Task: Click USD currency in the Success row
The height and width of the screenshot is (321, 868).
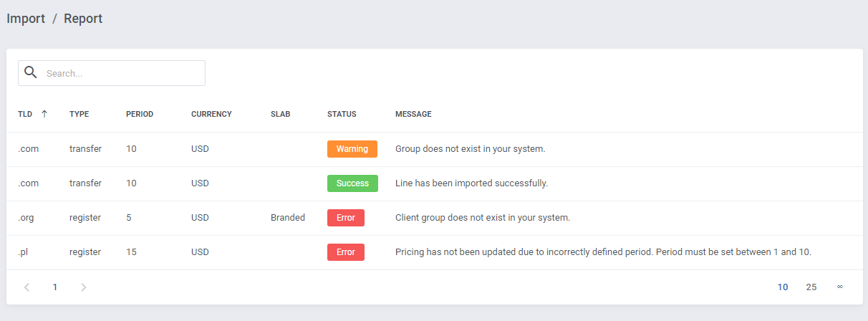Action: point(200,183)
